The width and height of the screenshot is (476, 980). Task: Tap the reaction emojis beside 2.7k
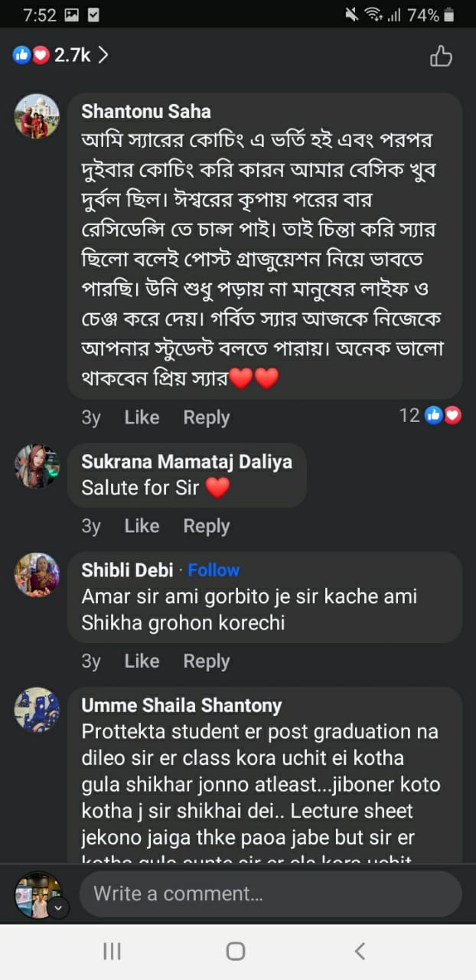31,55
